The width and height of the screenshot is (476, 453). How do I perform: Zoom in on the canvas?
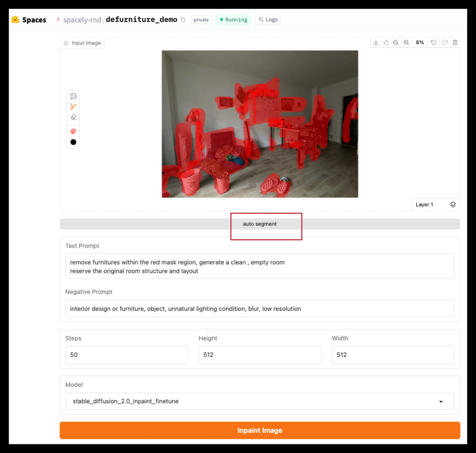(x=406, y=42)
